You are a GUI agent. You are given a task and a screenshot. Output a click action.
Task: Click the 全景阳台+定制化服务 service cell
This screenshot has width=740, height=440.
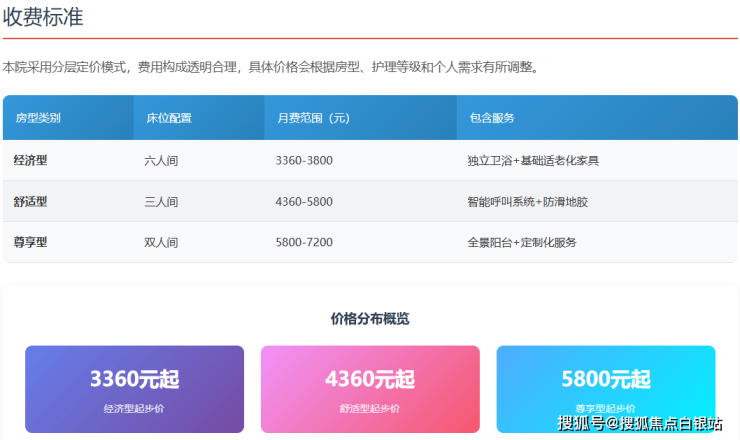[x=521, y=242]
